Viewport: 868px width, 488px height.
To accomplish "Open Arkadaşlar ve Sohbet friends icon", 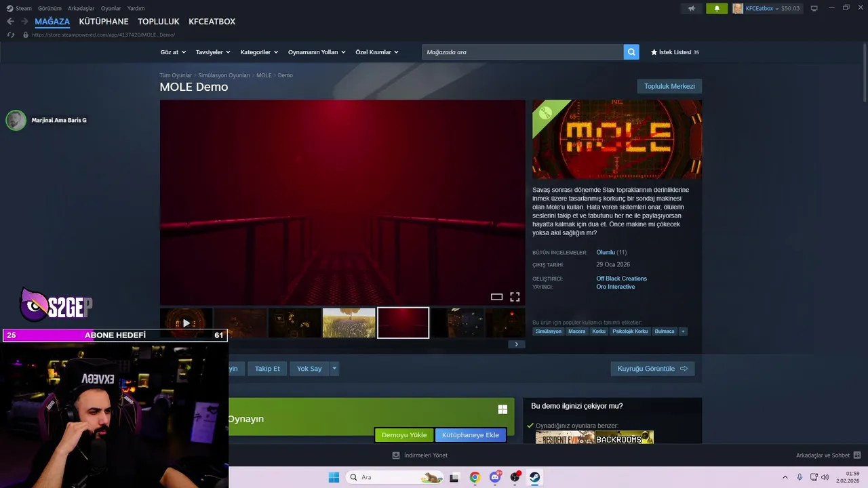I will pos(857,455).
